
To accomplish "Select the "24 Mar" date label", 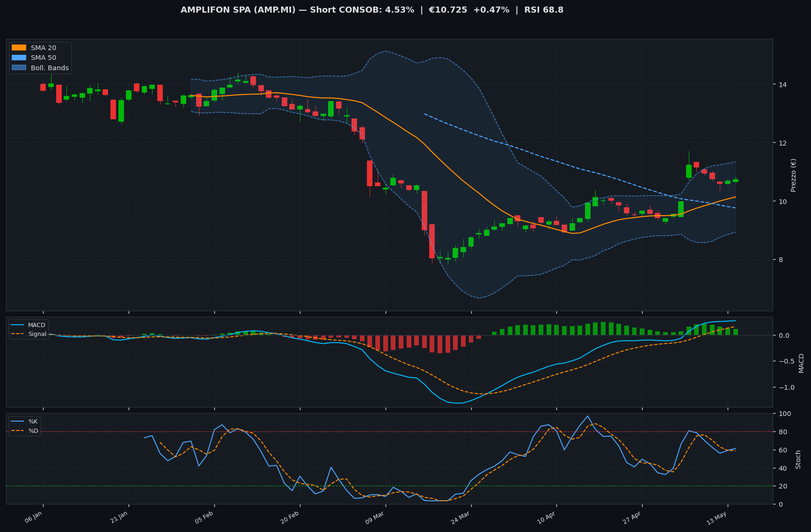I will tap(460, 518).
